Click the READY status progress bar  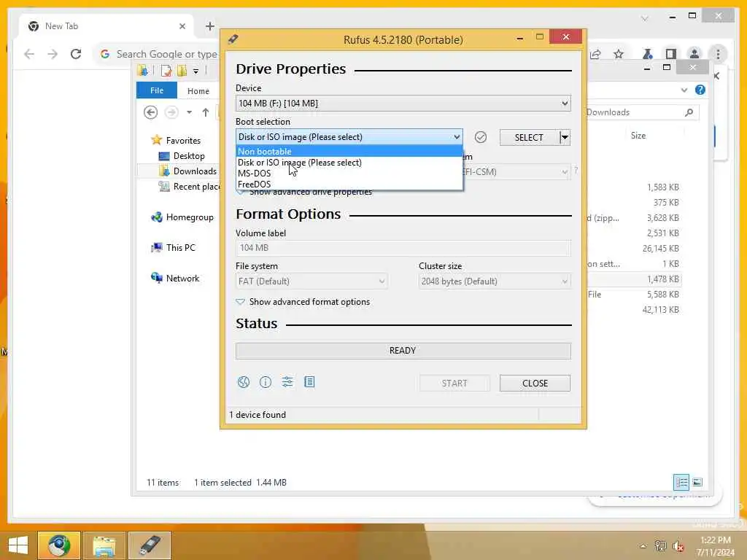(403, 351)
